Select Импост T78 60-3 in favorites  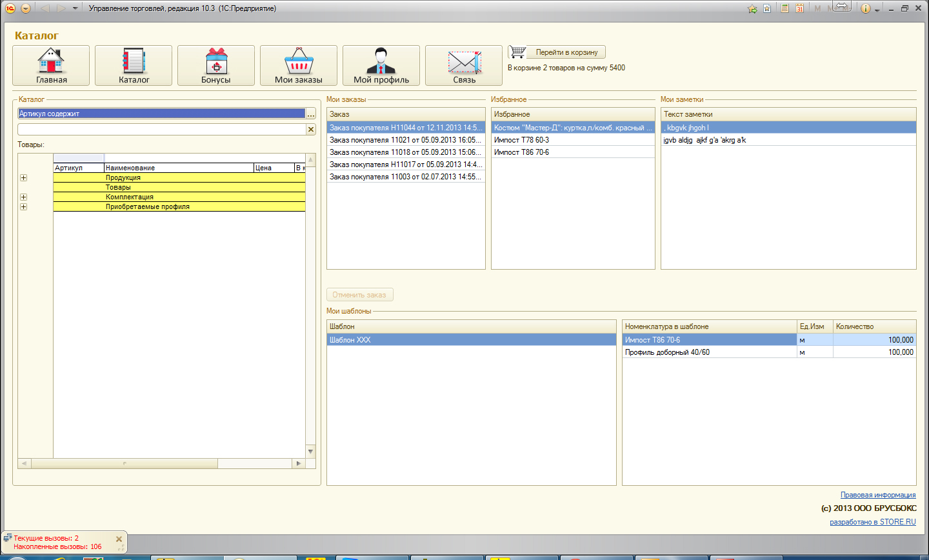pyautogui.click(x=573, y=139)
